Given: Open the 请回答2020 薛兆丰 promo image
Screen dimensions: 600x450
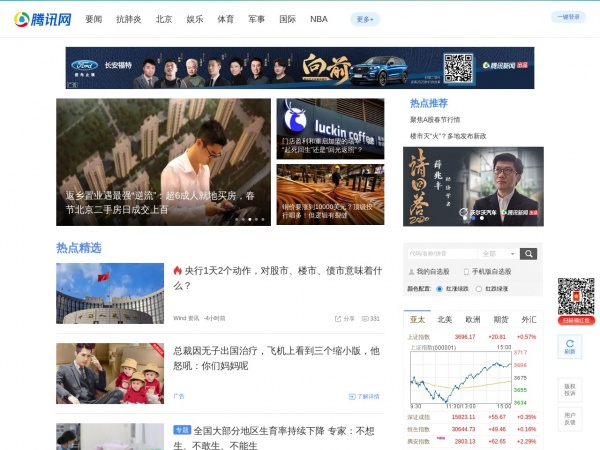Looking at the screenshot, I should click(473, 186).
